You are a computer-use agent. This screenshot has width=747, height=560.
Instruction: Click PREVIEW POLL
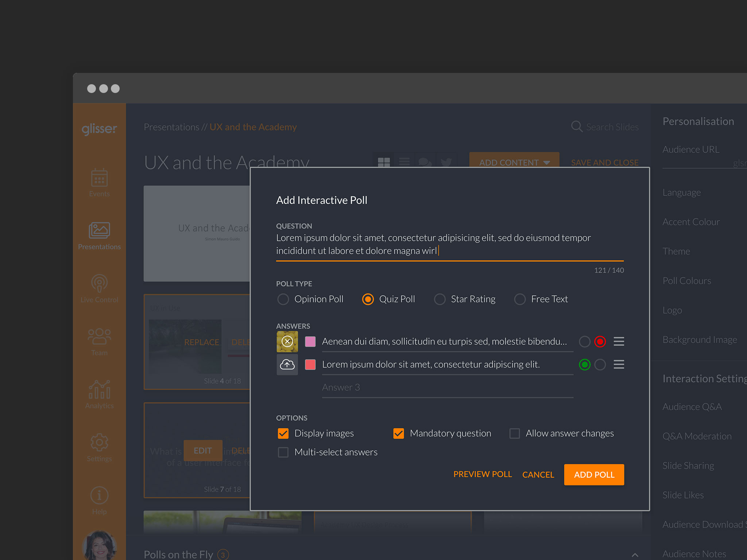[483, 474]
